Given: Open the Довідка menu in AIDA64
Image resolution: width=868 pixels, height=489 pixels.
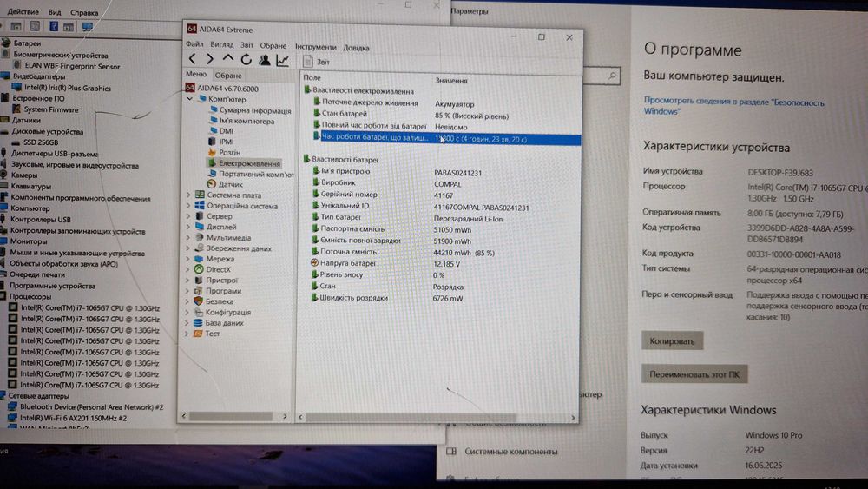Looking at the screenshot, I should click(356, 48).
